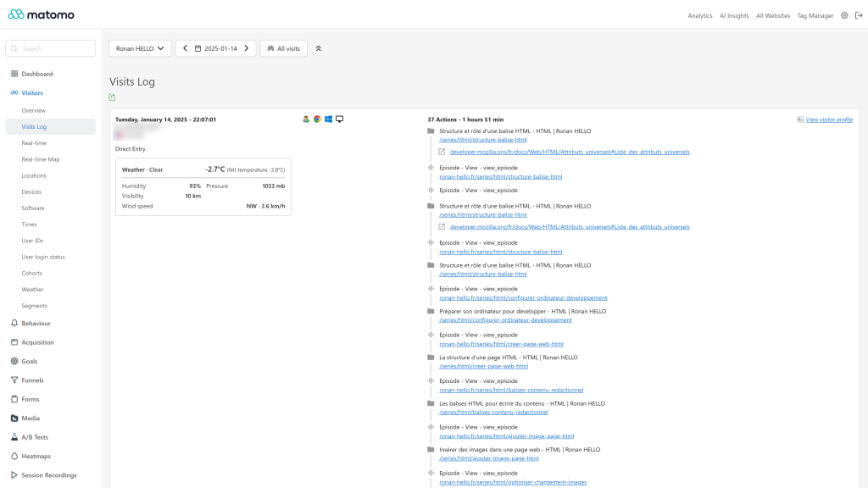Click the Dashboard grid icon
The image size is (868, 488).
pyautogui.click(x=14, y=74)
